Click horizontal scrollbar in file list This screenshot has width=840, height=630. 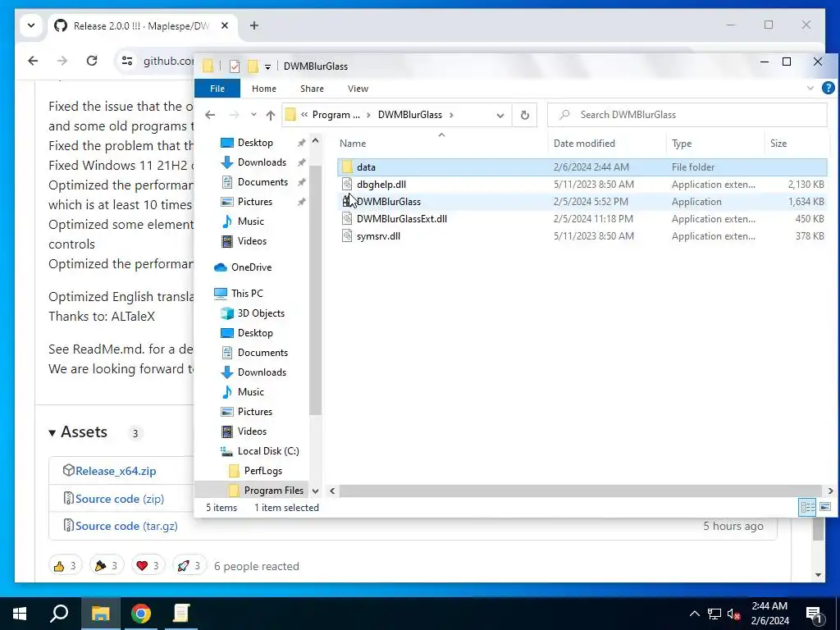click(581, 491)
